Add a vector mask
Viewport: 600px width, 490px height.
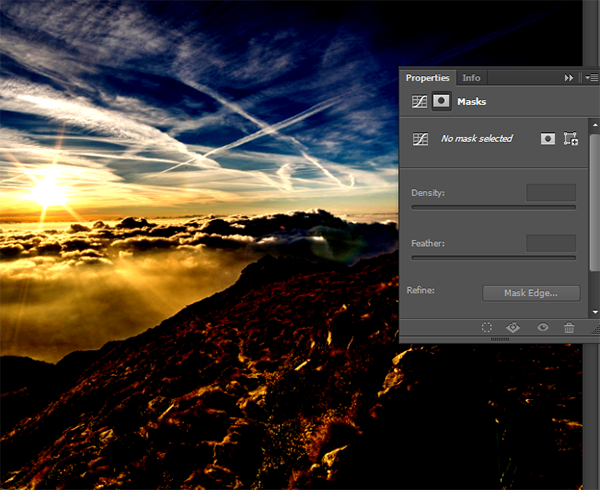[571, 139]
